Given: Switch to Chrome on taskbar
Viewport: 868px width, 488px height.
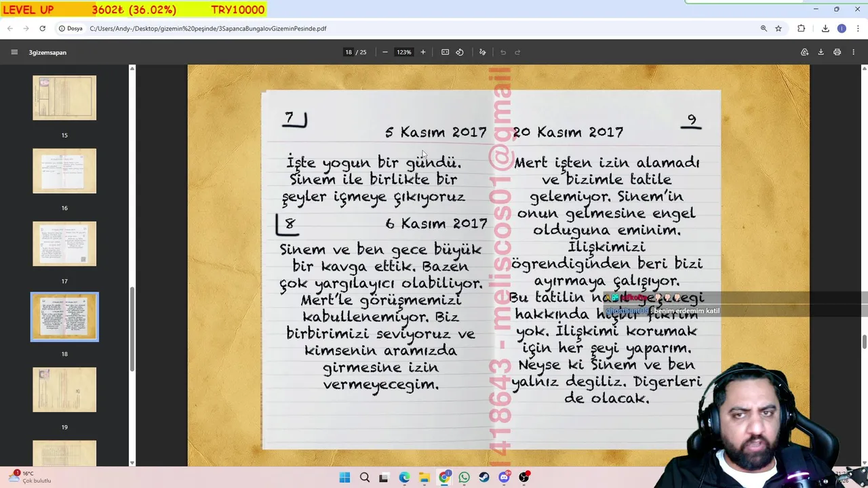Looking at the screenshot, I should point(444,477).
